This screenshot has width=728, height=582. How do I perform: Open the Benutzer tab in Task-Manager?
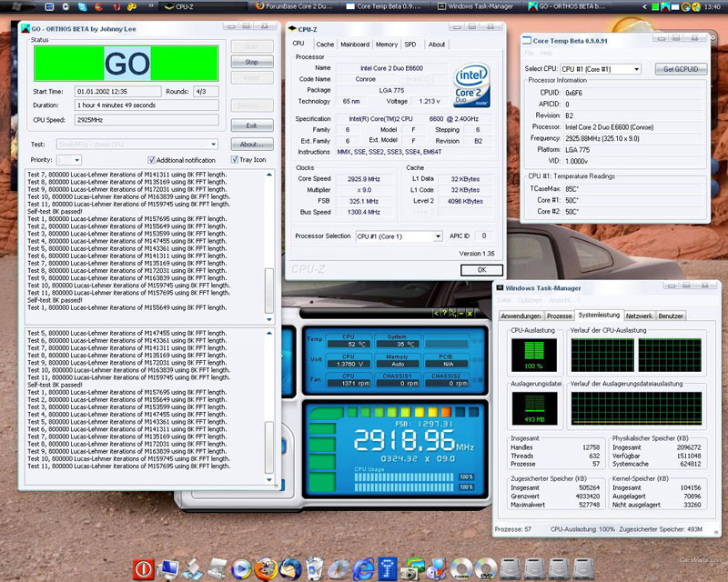pos(671,316)
